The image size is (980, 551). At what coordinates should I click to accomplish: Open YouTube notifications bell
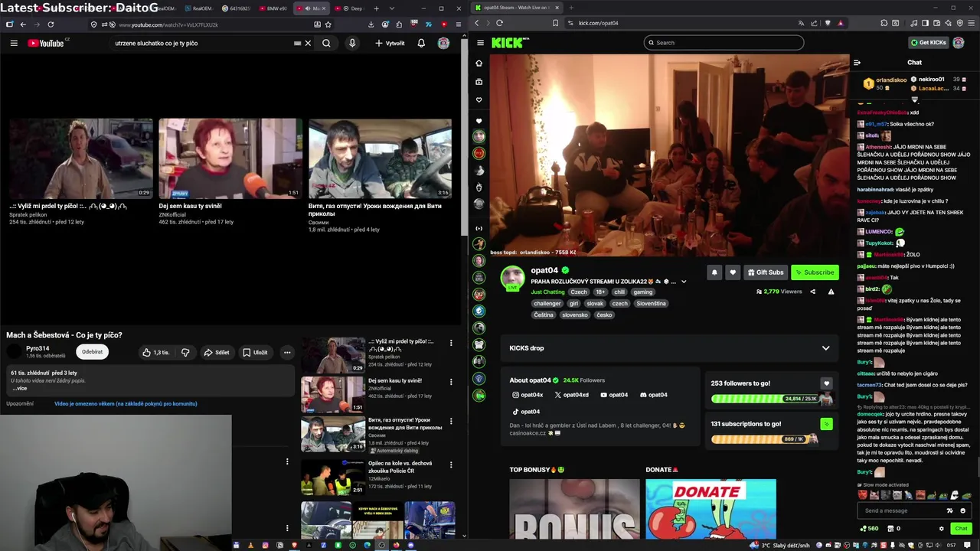click(421, 44)
